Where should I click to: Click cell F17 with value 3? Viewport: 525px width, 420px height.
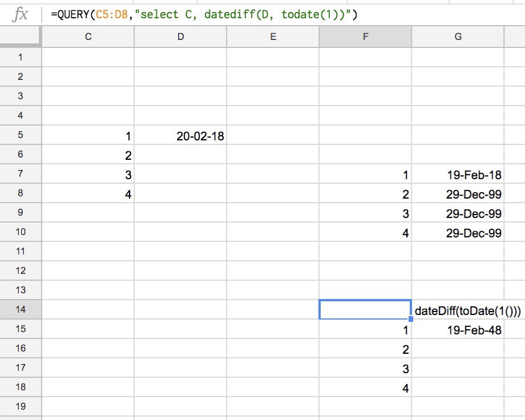(365, 368)
